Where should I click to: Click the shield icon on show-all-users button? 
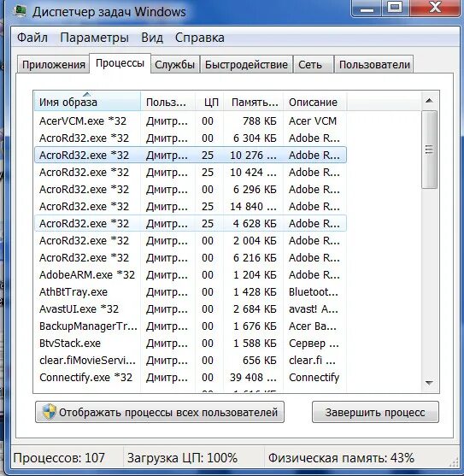click(x=49, y=412)
